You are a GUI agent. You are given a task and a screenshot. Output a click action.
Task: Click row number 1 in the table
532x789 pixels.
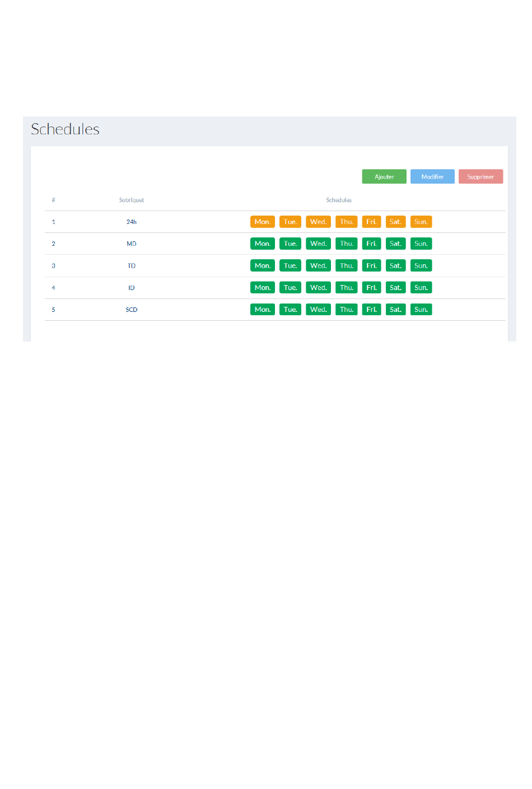pyautogui.click(x=54, y=222)
